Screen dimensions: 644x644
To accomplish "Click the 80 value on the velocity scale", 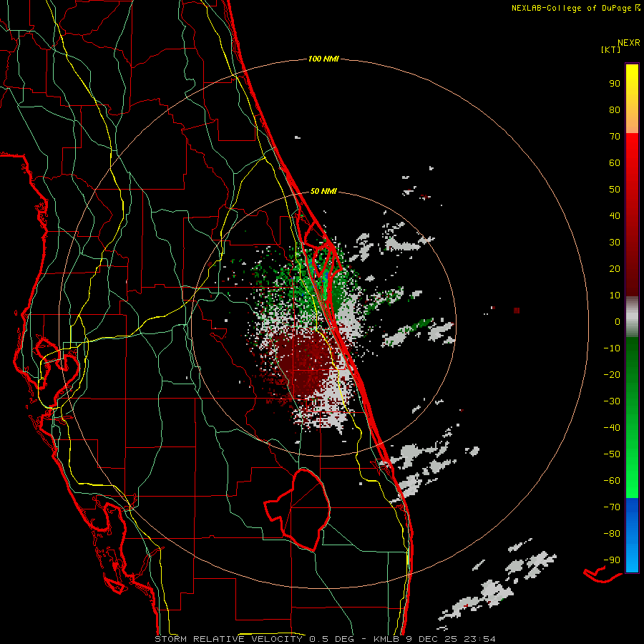I will pos(615,109).
